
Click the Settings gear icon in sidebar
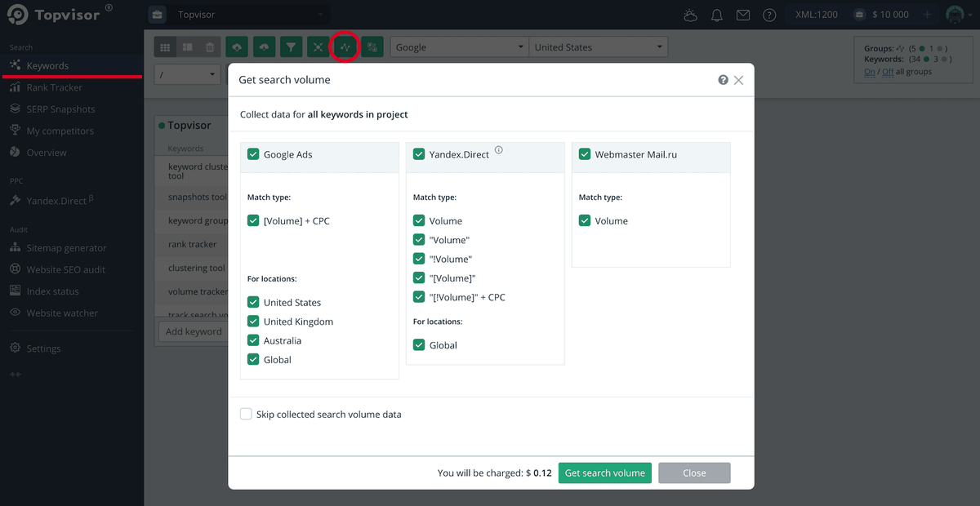click(15, 348)
